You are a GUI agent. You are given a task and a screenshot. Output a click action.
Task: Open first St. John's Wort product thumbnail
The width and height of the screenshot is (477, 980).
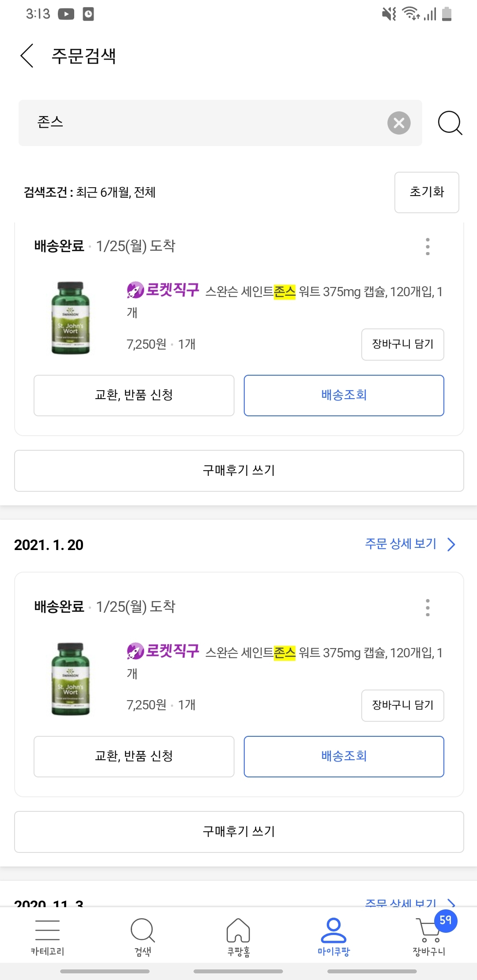(71, 318)
